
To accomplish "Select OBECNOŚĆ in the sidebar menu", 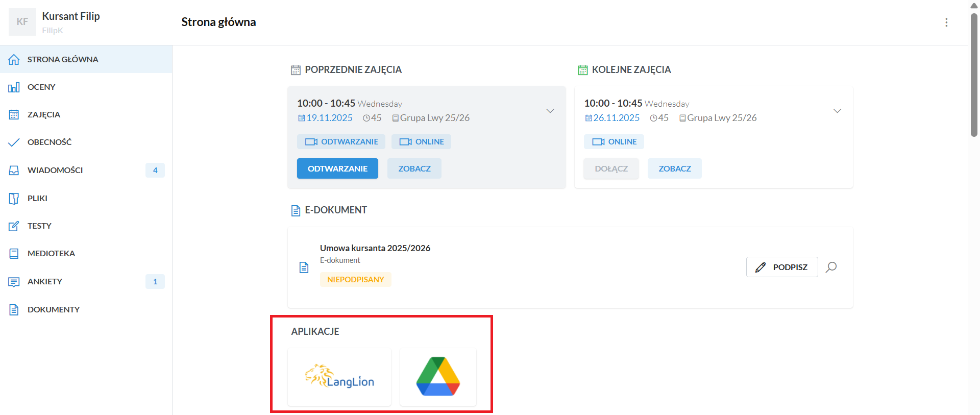I will coord(50,142).
